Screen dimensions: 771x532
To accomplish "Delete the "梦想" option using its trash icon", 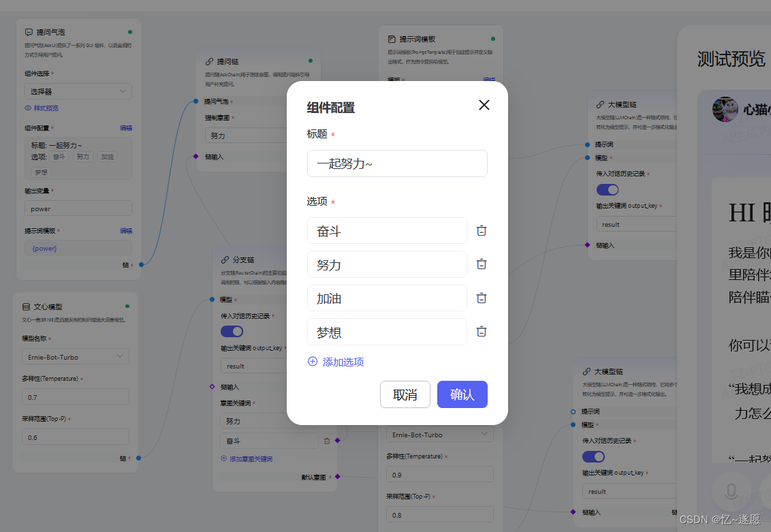I will point(482,332).
